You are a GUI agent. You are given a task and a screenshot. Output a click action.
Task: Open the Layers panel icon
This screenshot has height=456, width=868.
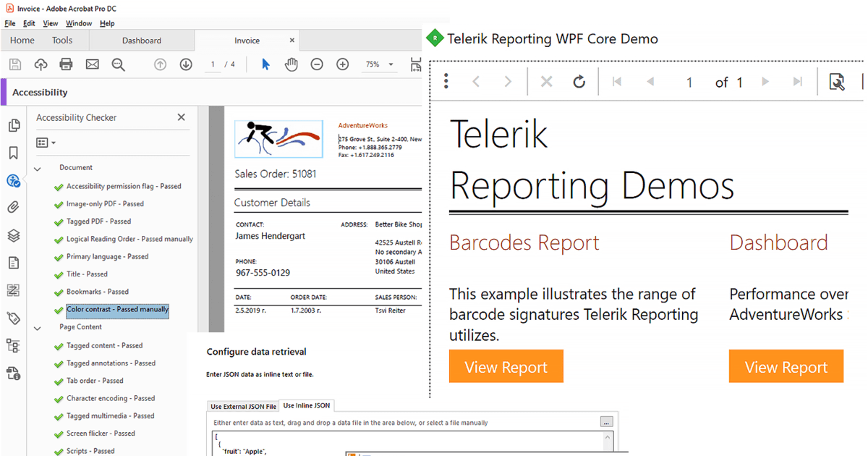[14, 234]
